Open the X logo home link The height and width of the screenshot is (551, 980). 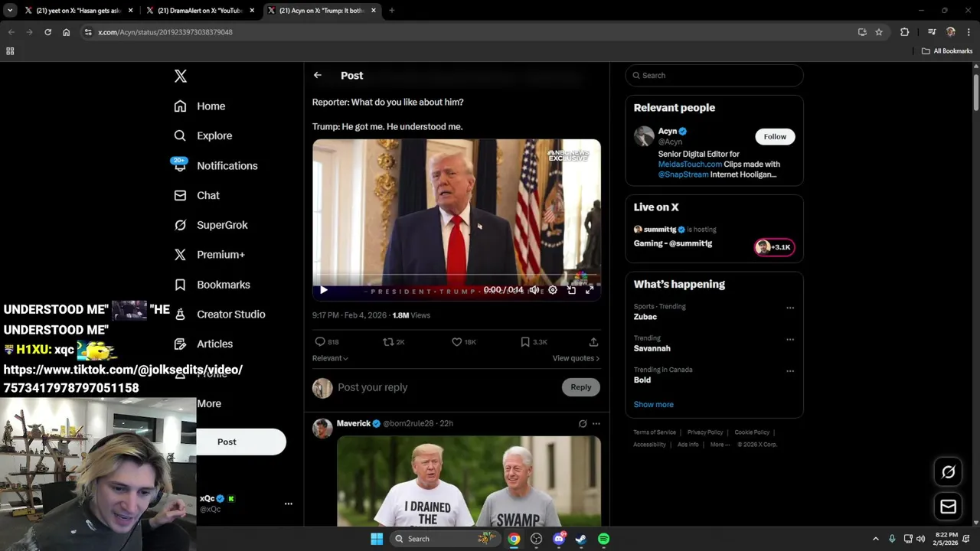click(x=180, y=76)
